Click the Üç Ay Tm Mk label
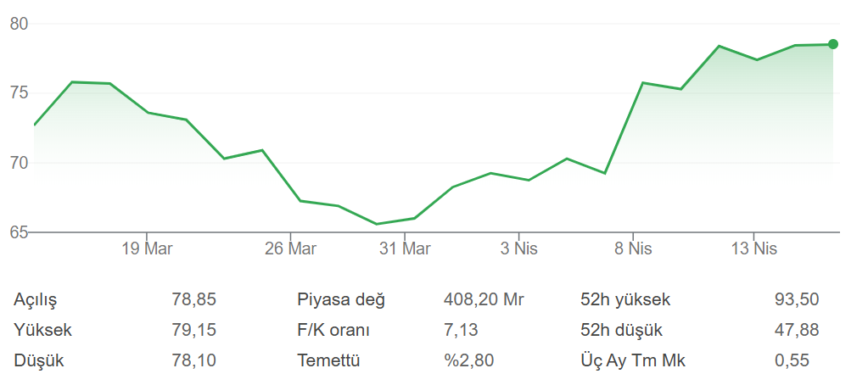 (x=633, y=360)
